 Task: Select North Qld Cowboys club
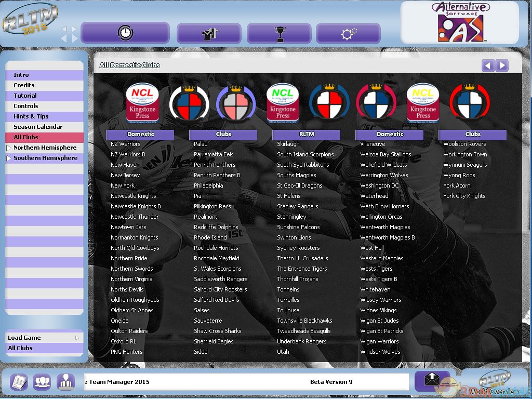coord(135,248)
